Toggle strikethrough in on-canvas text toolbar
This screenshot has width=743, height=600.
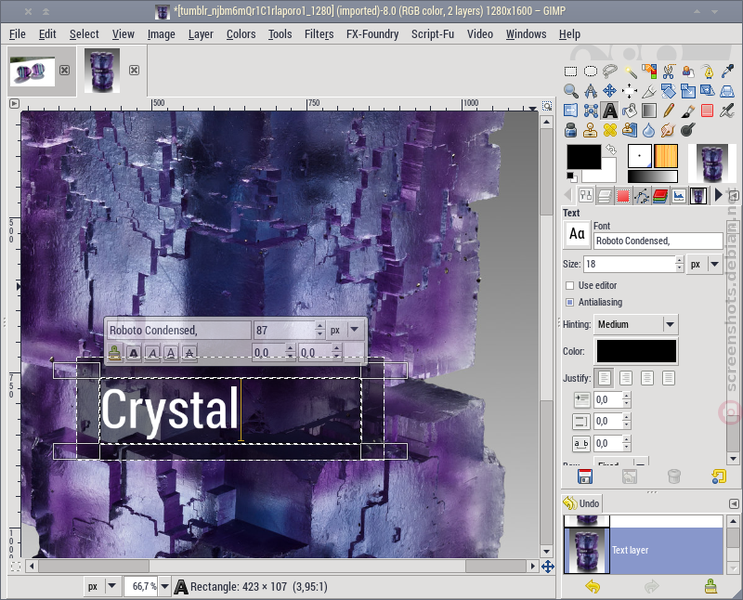pos(190,353)
